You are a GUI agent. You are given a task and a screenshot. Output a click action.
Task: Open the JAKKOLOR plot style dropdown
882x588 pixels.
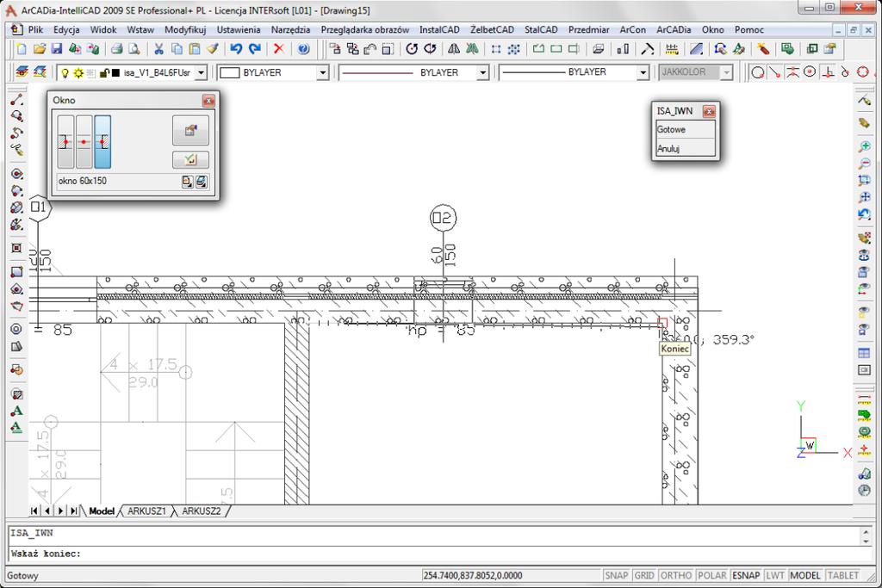point(727,72)
